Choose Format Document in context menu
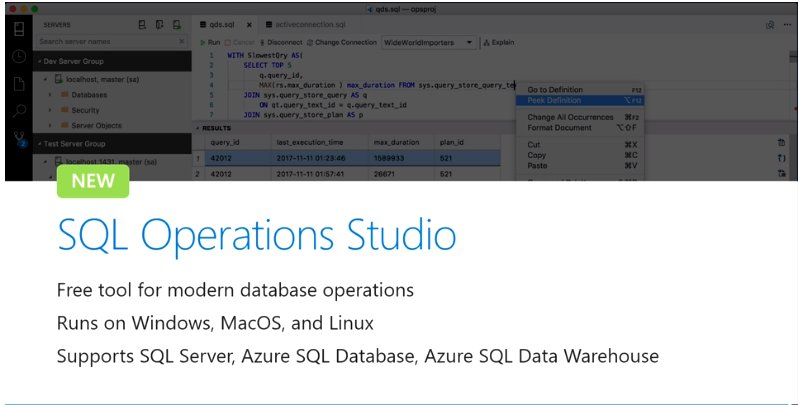Screen dimensions: 799x405 (x=580, y=128)
